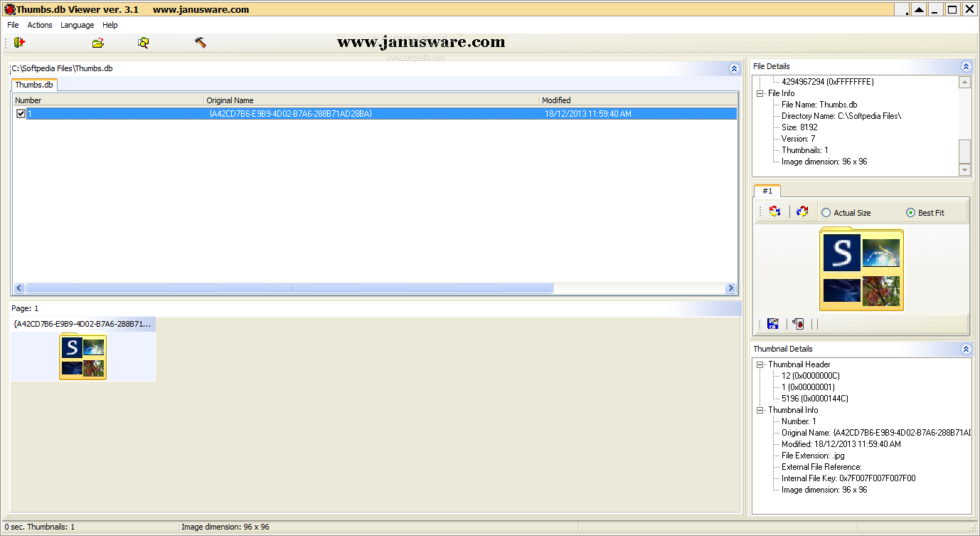
Task: Select 'Number: 1' in Thumbnail Info
Action: tap(799, 421)
